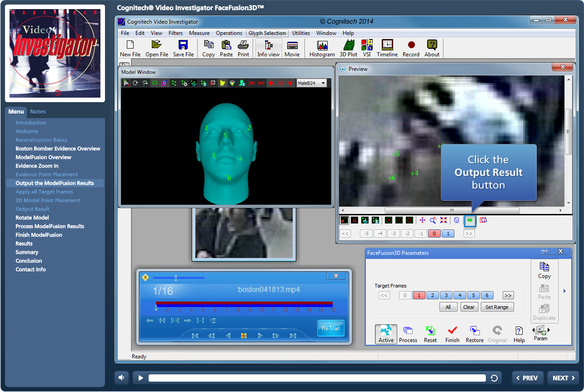This screenshot has height=392, width=584.
Task: Click the Help icon in FaceFusion3D Parameters
Action: point(519,334)
